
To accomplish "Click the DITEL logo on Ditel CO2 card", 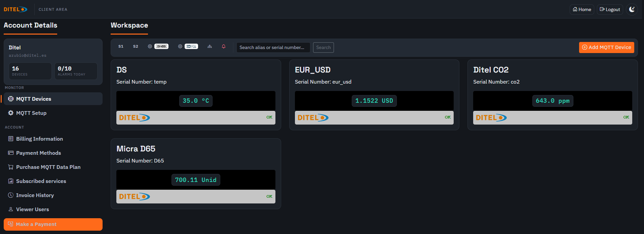I will pos(491,118).
